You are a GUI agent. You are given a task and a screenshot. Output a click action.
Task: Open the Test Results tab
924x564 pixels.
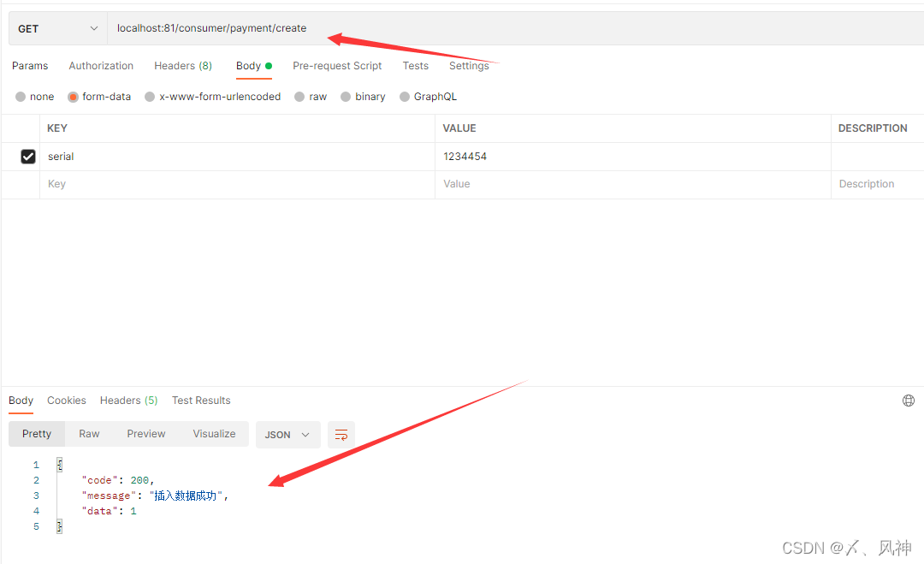pos(201,401)
